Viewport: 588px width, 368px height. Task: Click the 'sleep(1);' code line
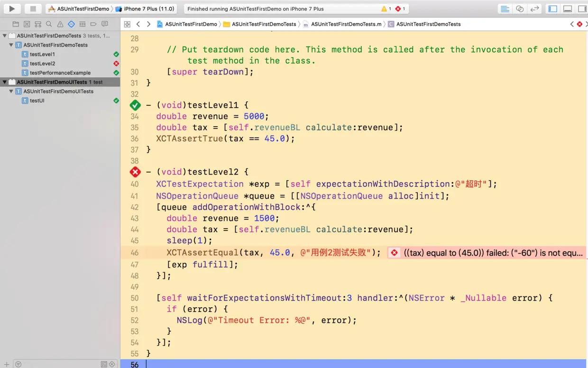click(189, 240)
